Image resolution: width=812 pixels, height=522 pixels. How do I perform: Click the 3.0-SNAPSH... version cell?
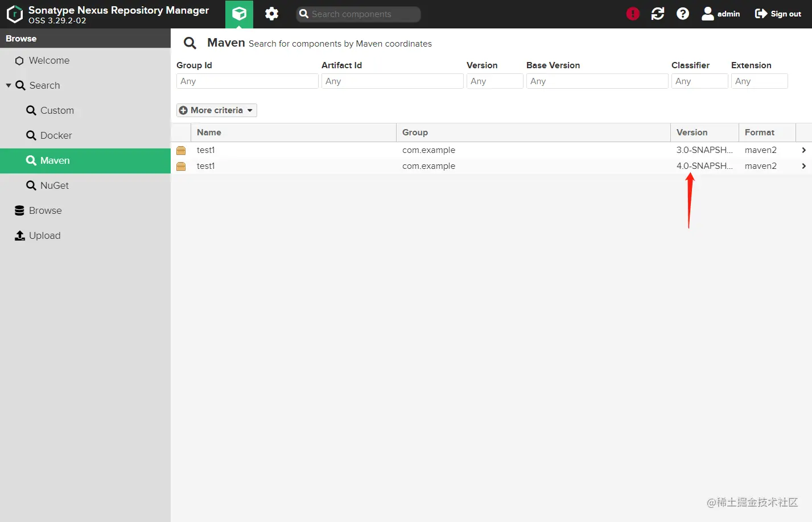704,150
